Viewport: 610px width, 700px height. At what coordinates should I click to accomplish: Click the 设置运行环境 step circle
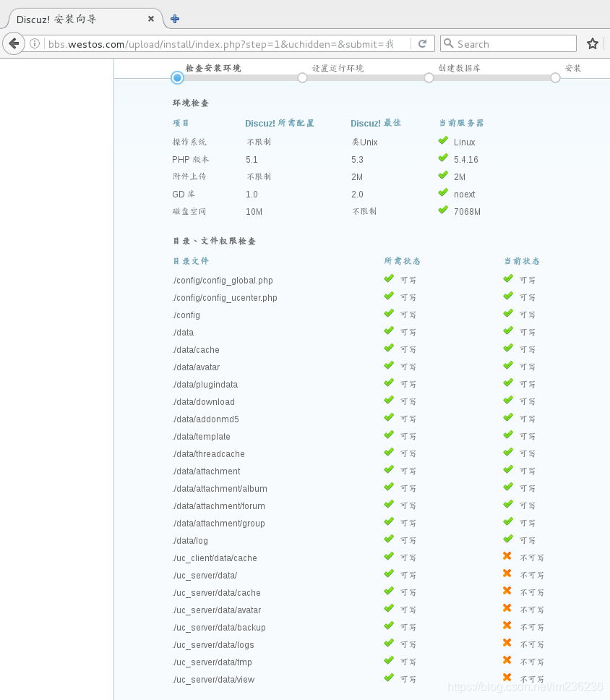pyautogui.click(x=302, y=77)
